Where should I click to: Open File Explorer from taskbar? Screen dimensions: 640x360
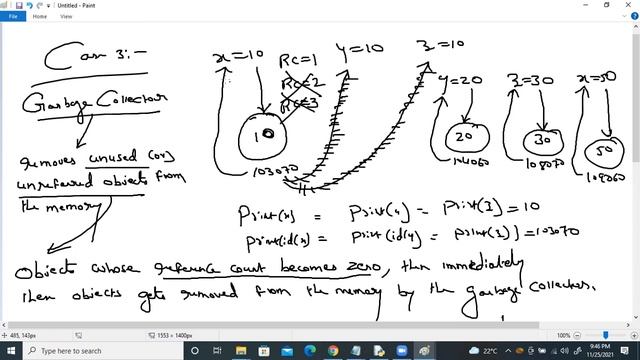pyautogui.click(x=241, y=351)
